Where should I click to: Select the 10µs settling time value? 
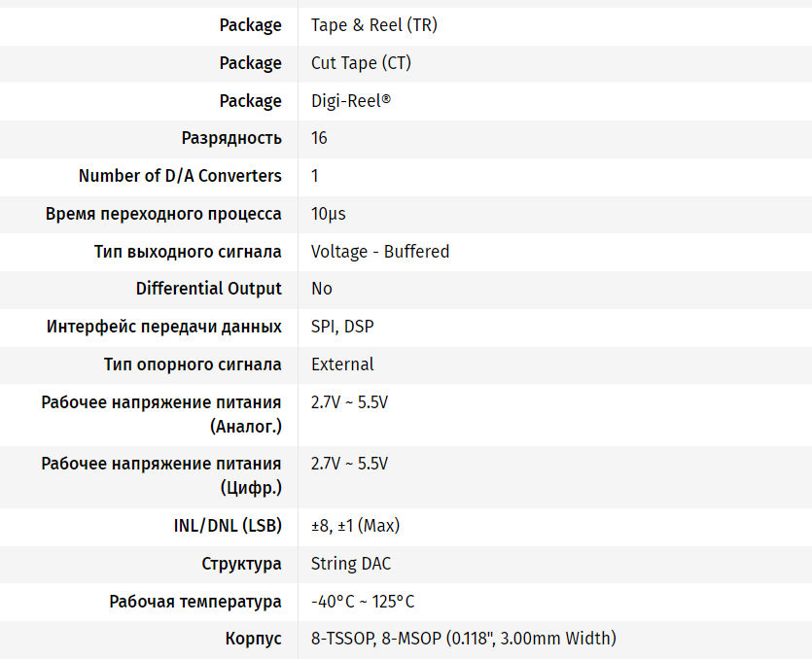(328, 214)
